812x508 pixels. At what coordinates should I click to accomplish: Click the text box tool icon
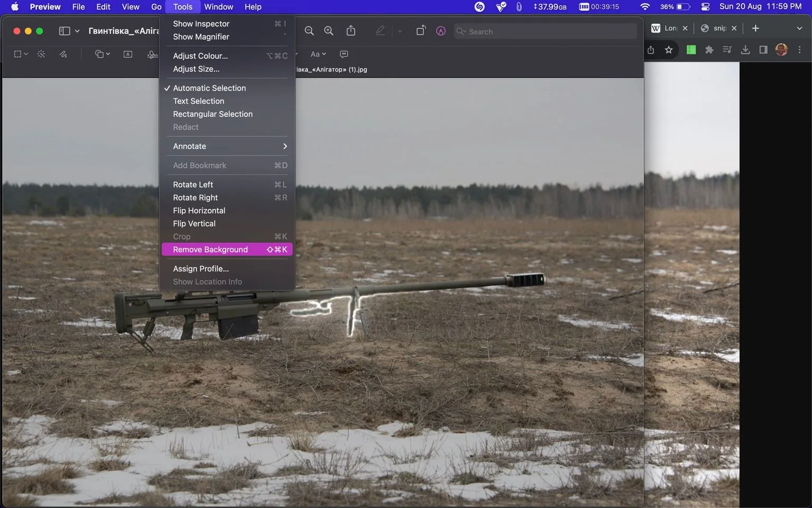(x=128, y=54)
